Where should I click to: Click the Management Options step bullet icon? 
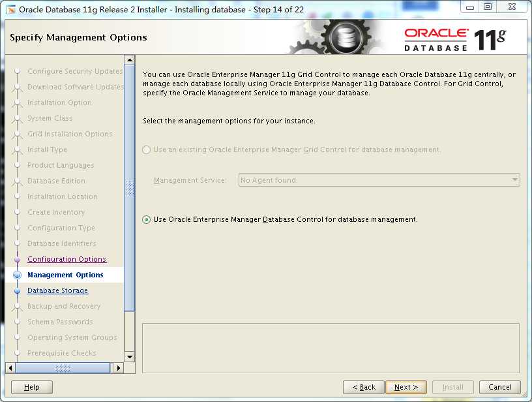tap(18, 275)
